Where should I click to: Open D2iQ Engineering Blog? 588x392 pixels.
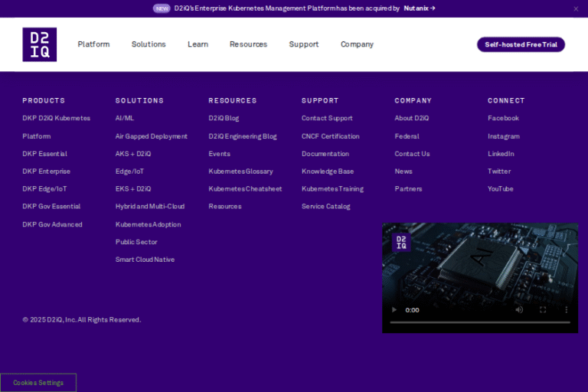pyautogui.click(x=243, y=136)
